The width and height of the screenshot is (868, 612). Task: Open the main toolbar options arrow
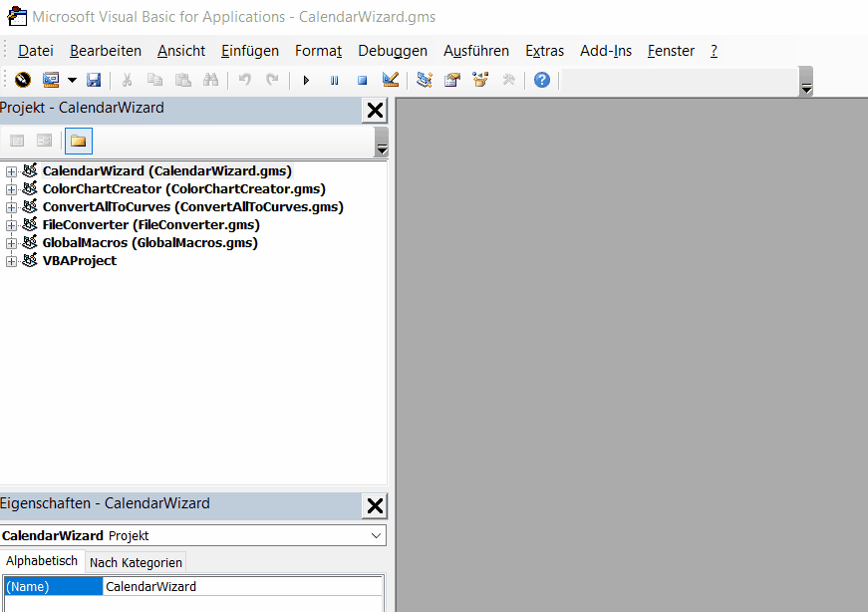tap(806, 81)
